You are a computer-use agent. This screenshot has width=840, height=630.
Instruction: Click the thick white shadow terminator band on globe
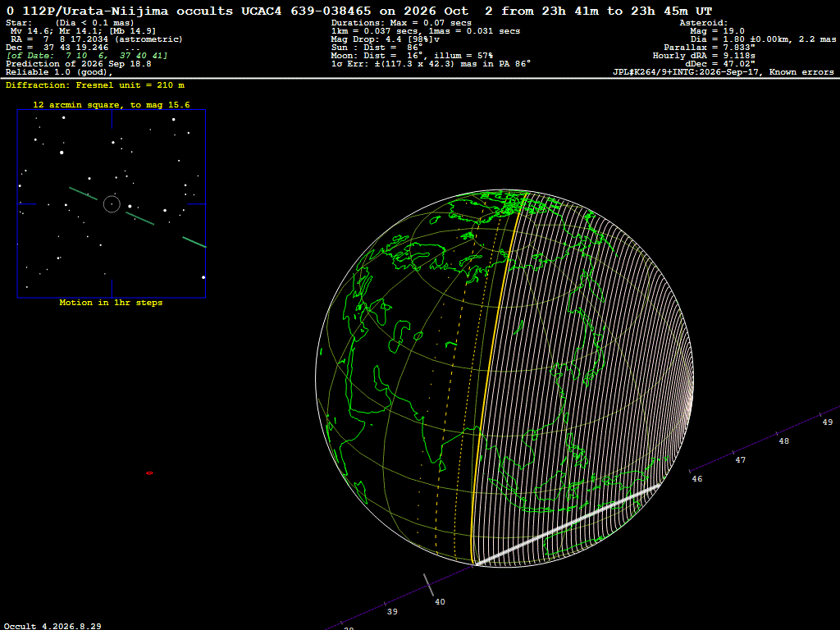pos(568,525)
